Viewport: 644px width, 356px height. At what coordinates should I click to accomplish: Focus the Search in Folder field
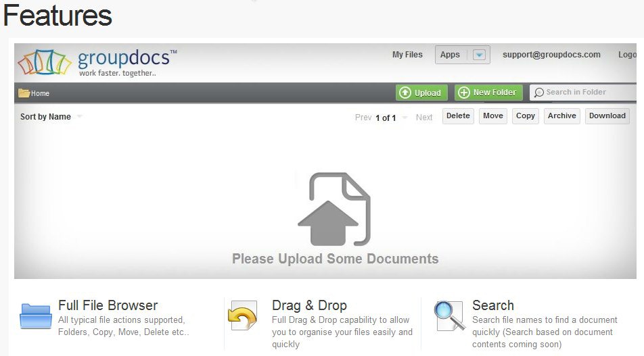(583, 93)
